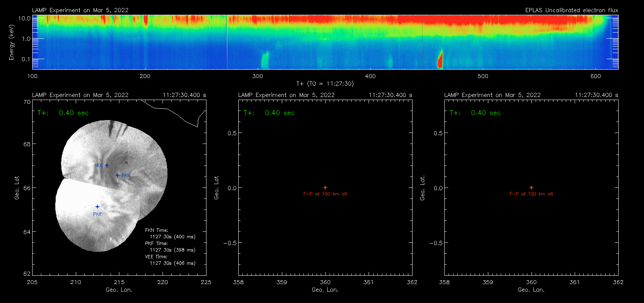Click the '500' tick on the time axis
Screen dimensions: 644x303
coord(483,76)
